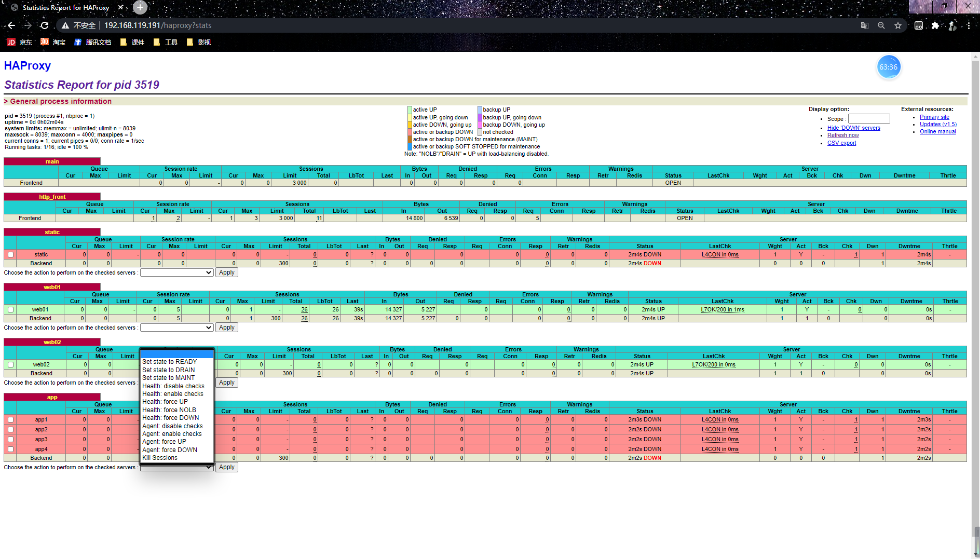The image size is (980, 559).
Task: Click the blue 63:36 timer bubble
Action: (888, 67)
